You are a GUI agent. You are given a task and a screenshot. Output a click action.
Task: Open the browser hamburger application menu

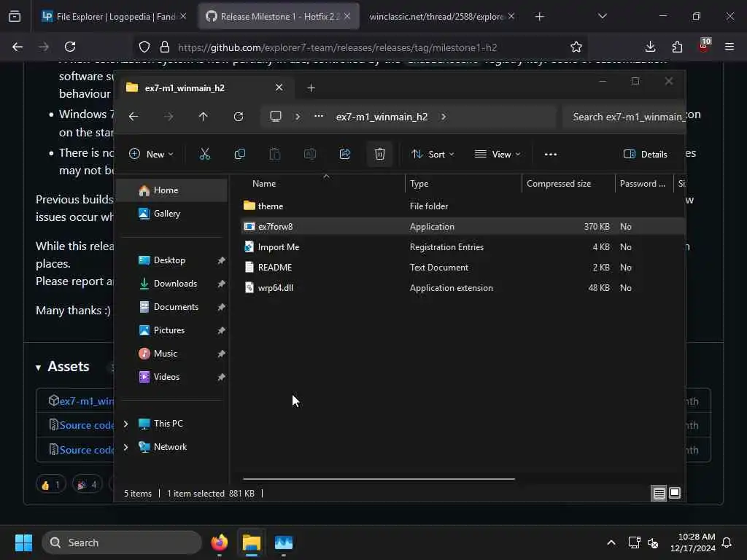pos(729,47)
